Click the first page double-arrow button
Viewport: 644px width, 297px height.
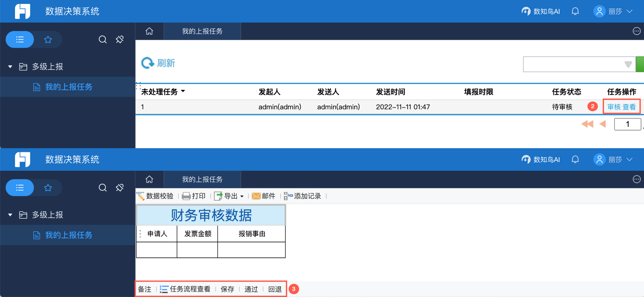pyautogui.click(x=588, y=124)
